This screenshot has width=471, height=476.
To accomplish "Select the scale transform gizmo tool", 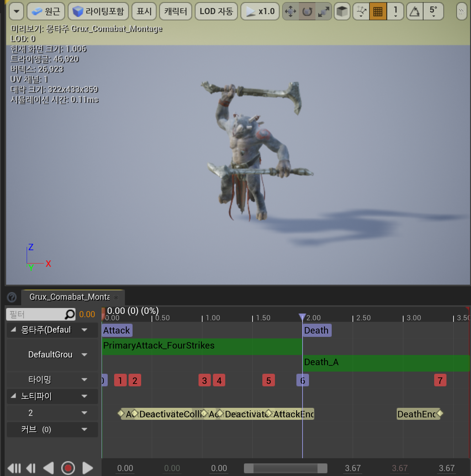I will [x=323, y=11].
